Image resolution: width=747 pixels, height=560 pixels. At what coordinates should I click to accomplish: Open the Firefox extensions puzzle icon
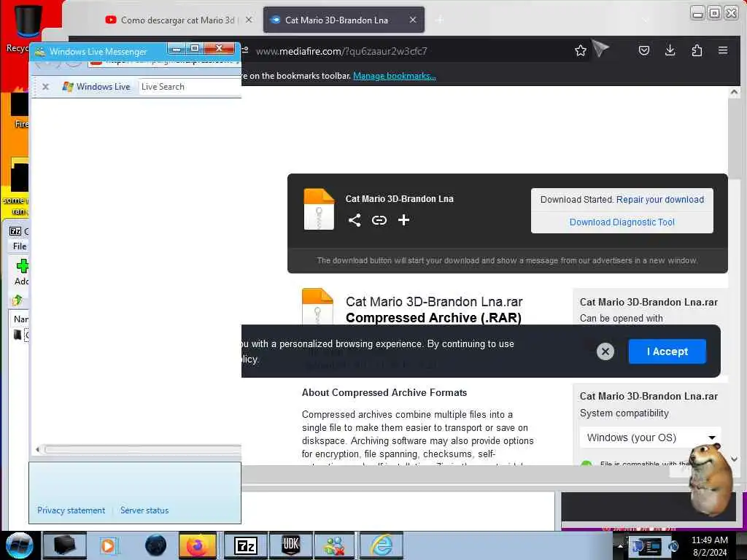click(x=697, y=50)
